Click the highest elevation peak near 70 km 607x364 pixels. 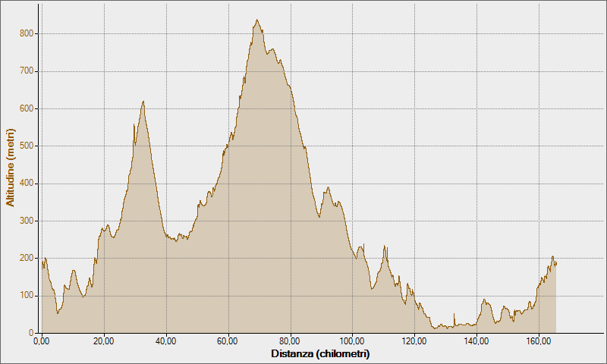point(257,20)
